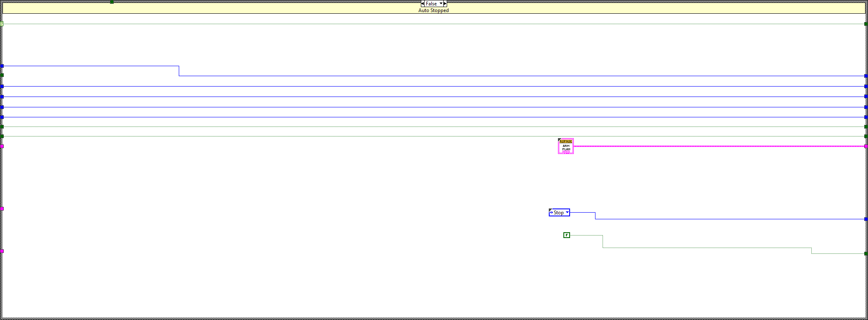Select the pink wire from ARM PLAN subVI
This screenshot has height=320, width=868.
point(708,146)
